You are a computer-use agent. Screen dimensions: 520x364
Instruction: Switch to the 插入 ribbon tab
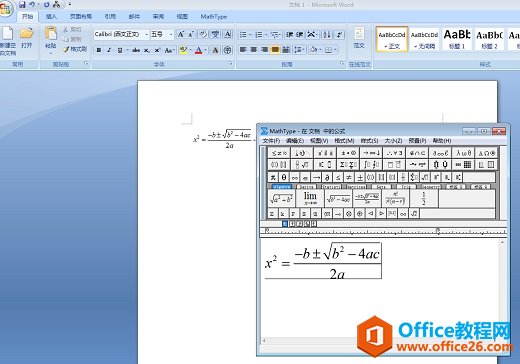pos(51,16)
